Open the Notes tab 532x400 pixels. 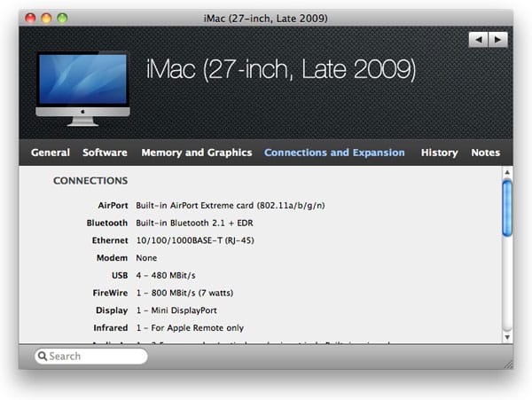(x=485, y=153)
